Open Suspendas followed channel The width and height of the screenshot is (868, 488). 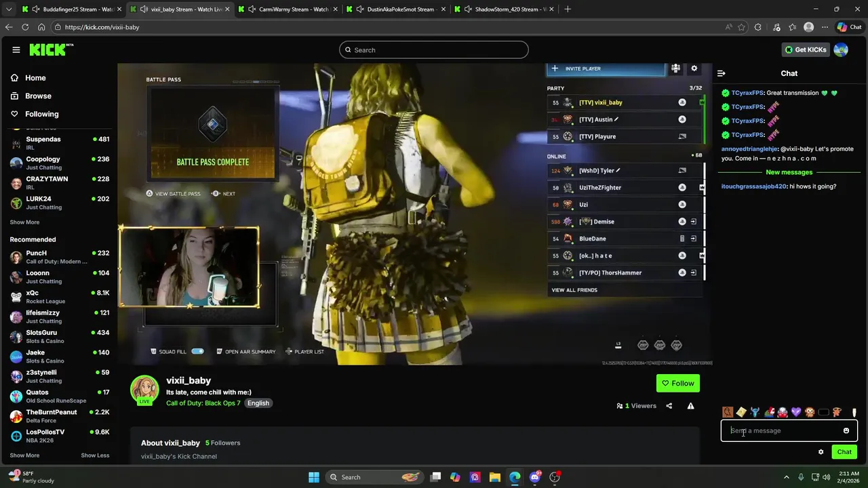tap(60, 143)
